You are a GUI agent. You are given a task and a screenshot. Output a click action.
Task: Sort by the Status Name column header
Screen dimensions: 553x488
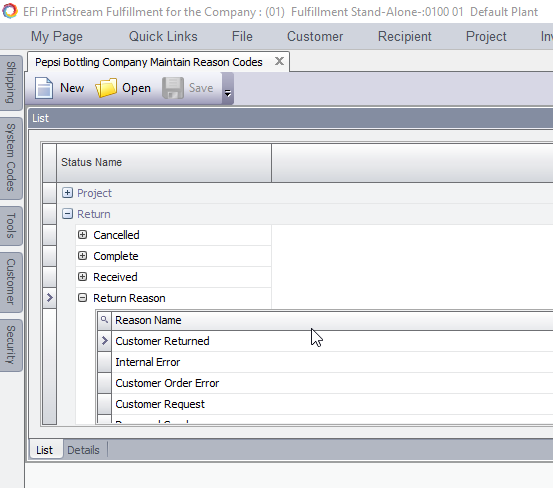pos(164,163)
